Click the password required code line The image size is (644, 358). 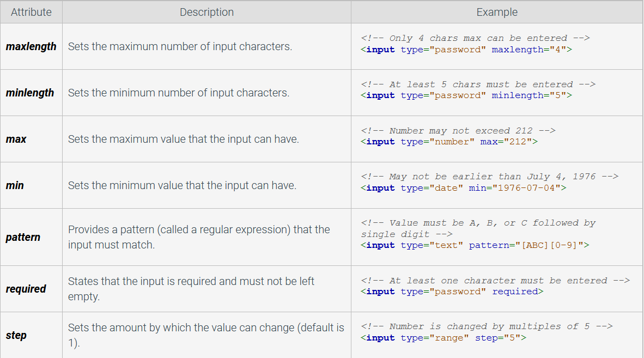coord(452,292)
